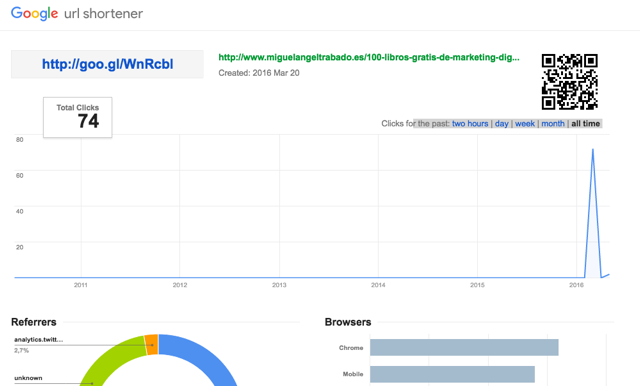Show clicks for the past week
The image size is (640, 386).
(x=524, y=124)
